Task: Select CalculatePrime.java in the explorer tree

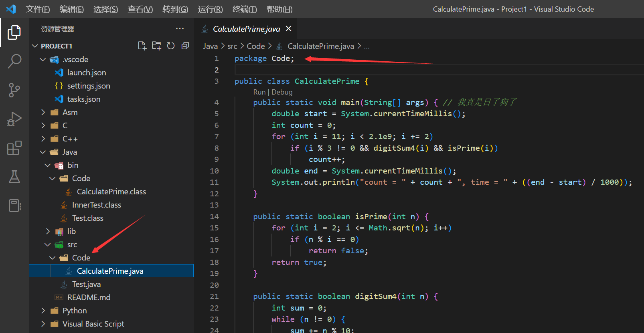Action: click(x=111, y=271)
